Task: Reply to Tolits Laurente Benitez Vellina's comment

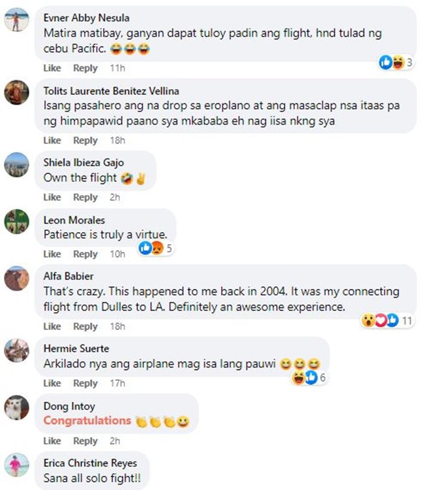Action: tap(85, 140)
